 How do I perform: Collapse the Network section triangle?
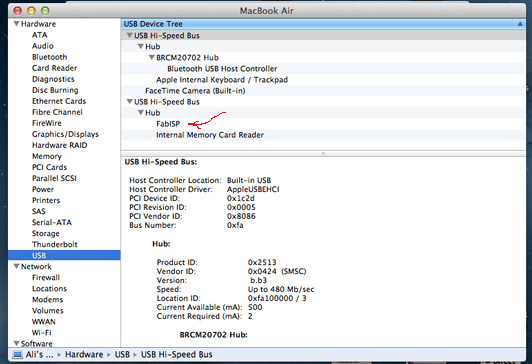(x=16, y=266)
